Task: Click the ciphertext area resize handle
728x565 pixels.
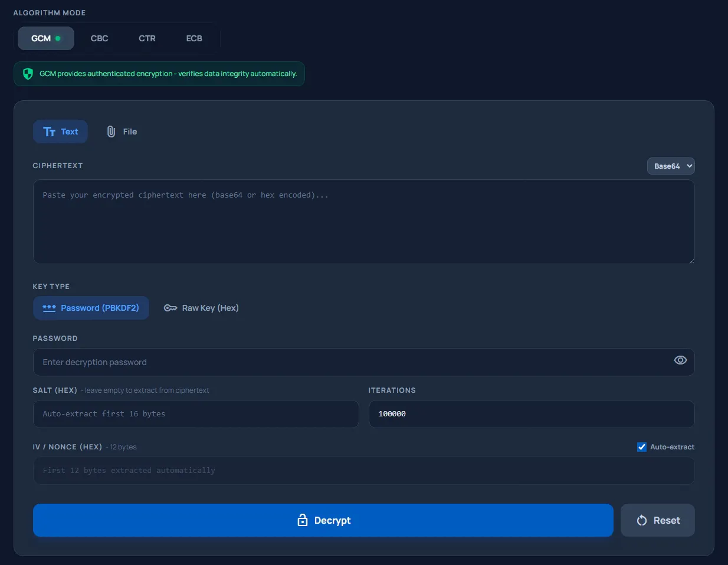Action: 691,260
